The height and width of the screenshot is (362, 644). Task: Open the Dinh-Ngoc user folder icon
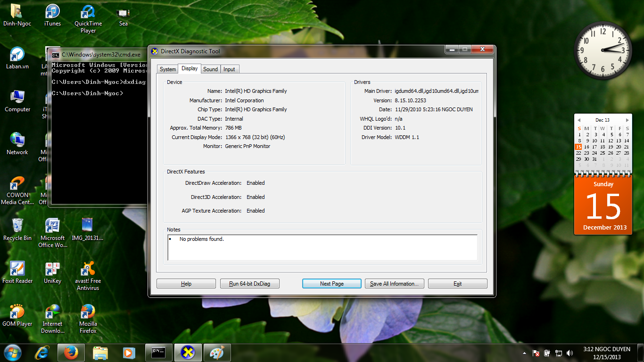point(17,16)
